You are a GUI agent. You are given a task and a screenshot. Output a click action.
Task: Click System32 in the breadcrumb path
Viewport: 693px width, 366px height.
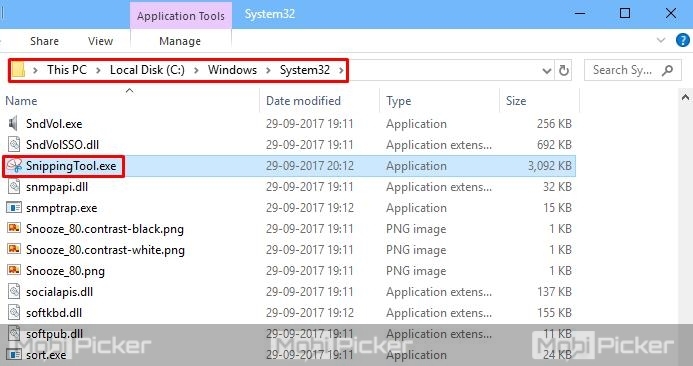pos(305,70)
